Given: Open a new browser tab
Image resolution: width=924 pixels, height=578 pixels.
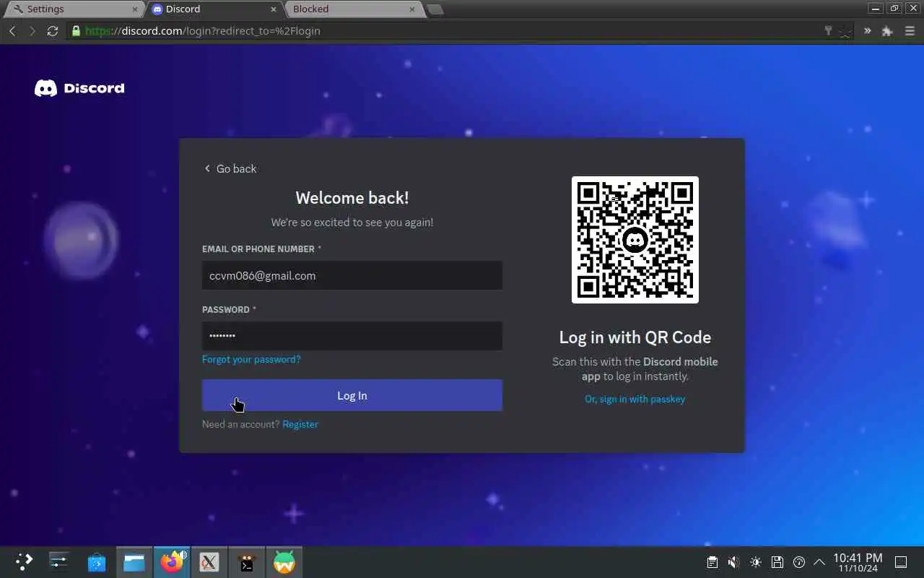Looking at the screenshot, I should [x=435, y=9].
